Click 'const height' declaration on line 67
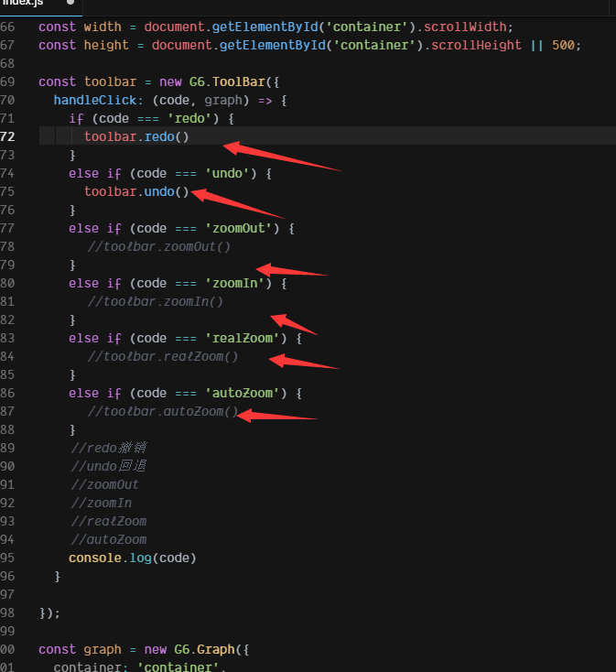 pos(83,46)
